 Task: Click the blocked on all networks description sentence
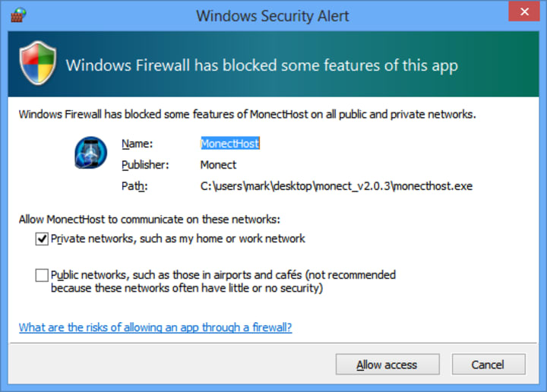point(247,114)
